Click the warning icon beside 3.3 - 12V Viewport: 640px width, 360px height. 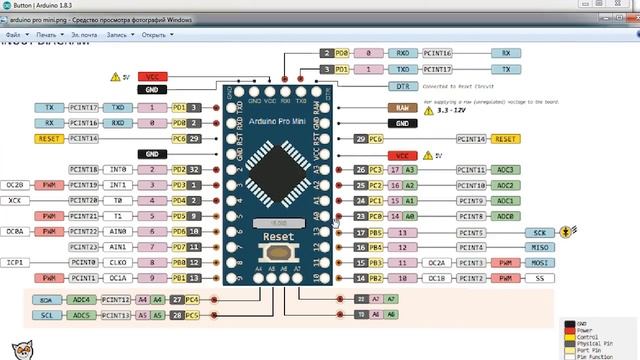tap(429, 111)
